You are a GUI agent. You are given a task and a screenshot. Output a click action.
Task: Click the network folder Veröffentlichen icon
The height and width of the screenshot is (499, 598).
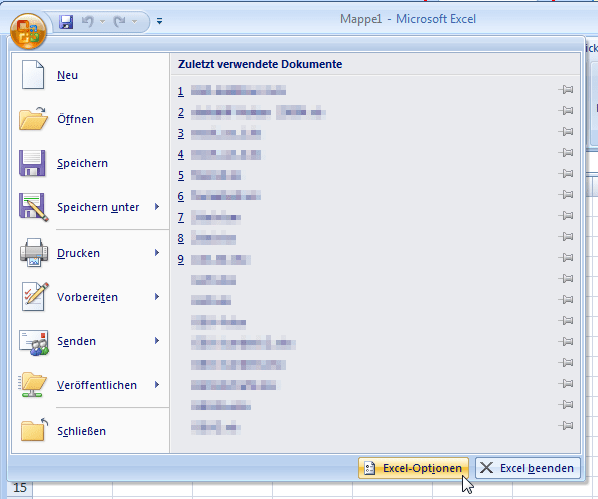(x=32, y=385)
